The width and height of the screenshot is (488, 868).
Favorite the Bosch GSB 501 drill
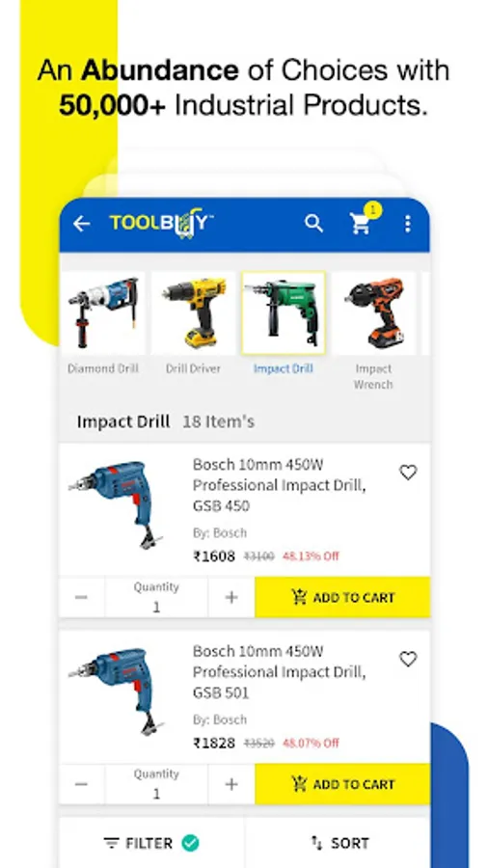coord(408,659)
